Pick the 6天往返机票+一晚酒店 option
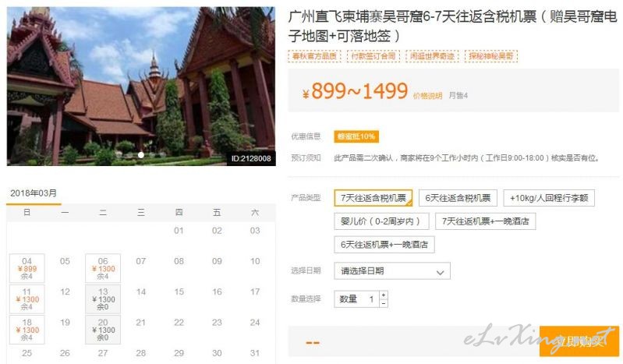This screenshot has width=623, height=364. (384, 245)
